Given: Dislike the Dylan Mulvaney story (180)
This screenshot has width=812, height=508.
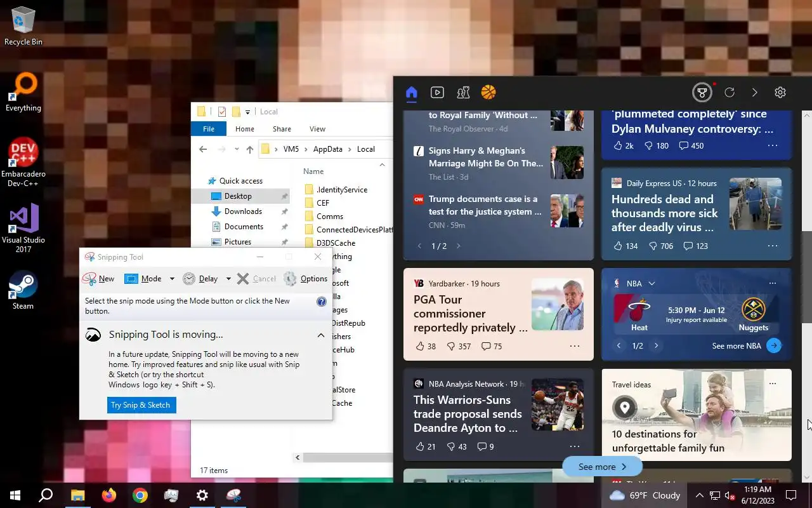Looking at the screenshot, I should click(x=657, y=145).
